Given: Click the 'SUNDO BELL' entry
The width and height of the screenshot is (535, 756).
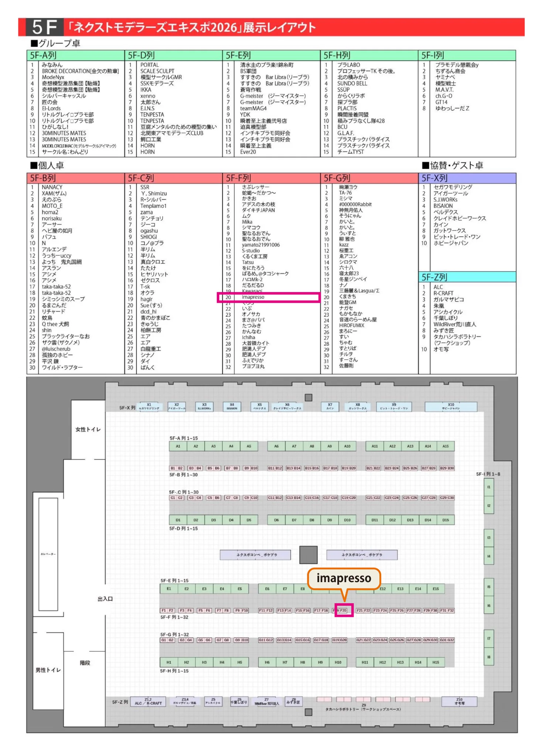Looking at the screenshot, I should [352, 83].
